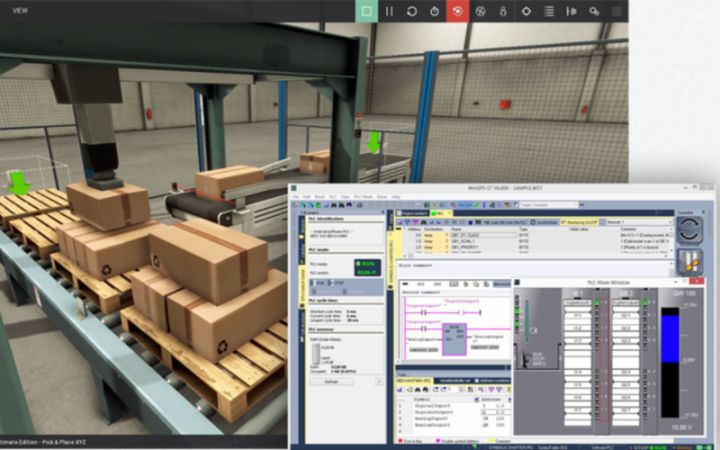
Task: Open the PLC-Mask menu in WinSPS-S7
Action: 363,197
